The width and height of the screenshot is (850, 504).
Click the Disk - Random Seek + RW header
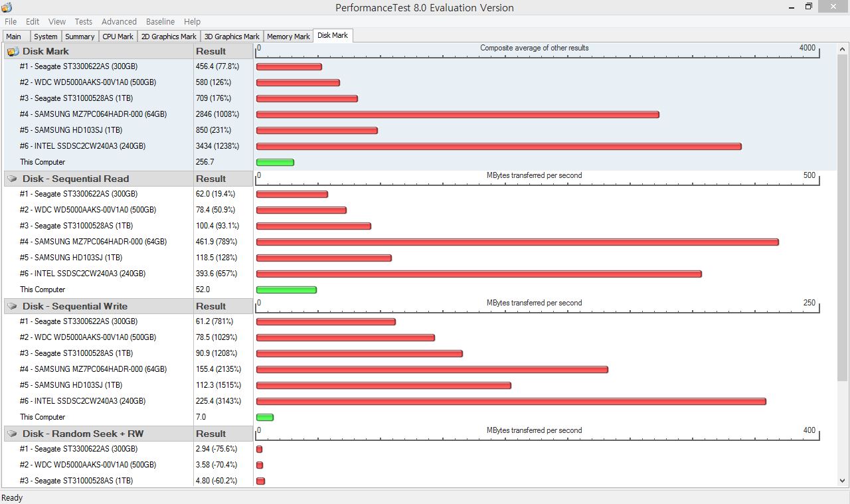99,434
